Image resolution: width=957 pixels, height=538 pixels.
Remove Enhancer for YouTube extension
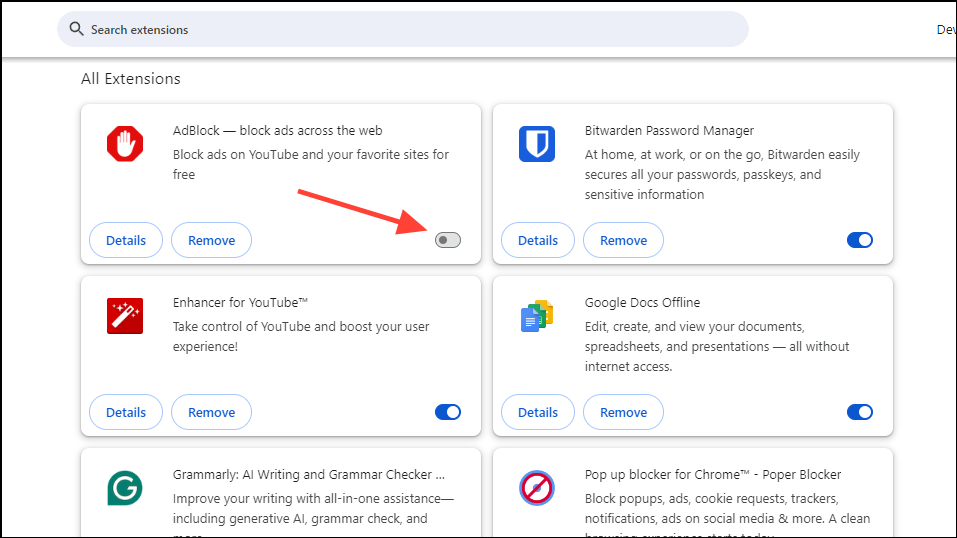click(211, 412)
